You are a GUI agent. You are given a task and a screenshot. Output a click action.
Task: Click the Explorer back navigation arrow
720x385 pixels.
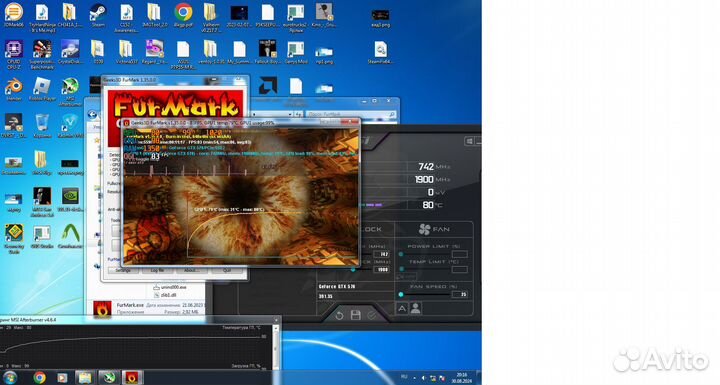(92, 114)
